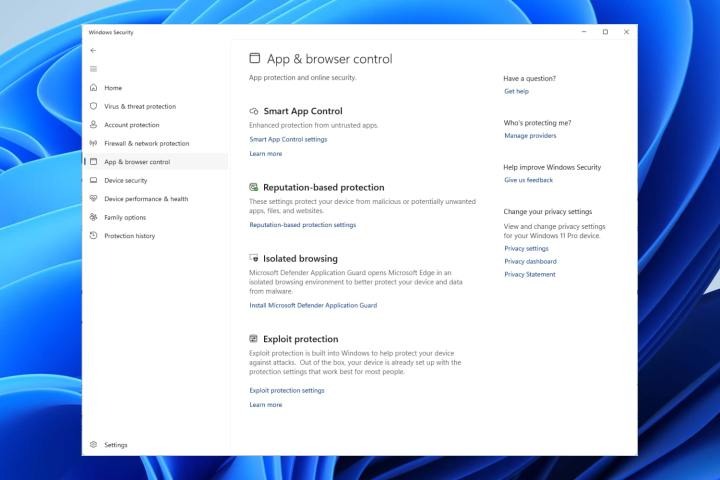Image resolution: width=720 pixels, height=480 pixels.
Task: Open Exploit protection settings link
Action: coord(287,390)
